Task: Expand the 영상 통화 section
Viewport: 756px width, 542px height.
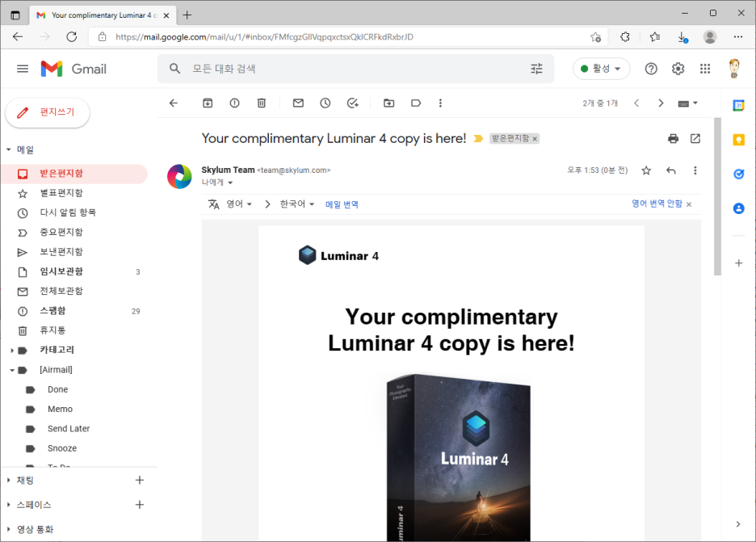Action: click(9, 529)
